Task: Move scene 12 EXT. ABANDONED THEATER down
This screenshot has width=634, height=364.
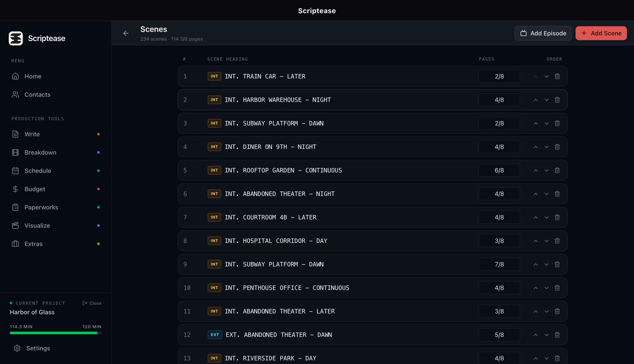Action: point(547,335)
